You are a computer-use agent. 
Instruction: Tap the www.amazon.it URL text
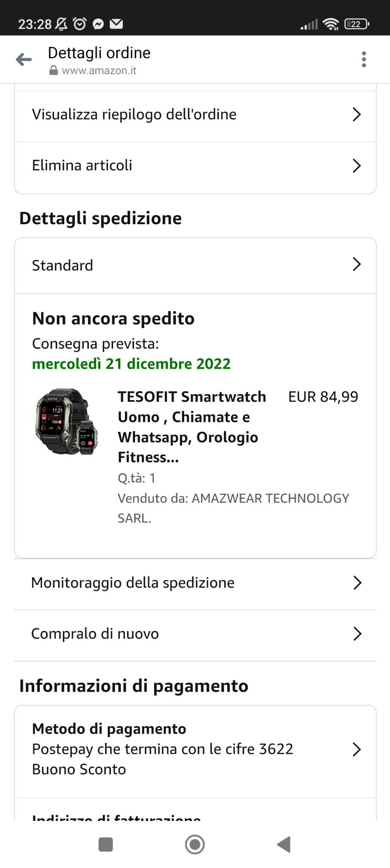99,70
